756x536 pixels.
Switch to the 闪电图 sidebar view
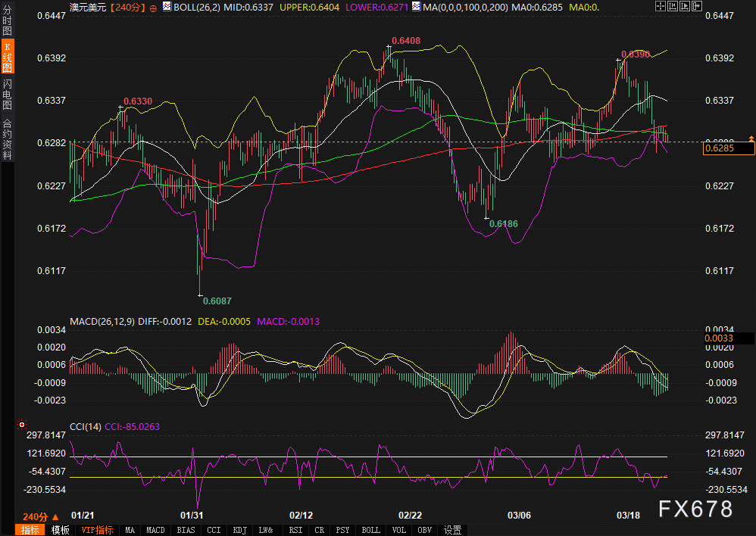[7, 94]
